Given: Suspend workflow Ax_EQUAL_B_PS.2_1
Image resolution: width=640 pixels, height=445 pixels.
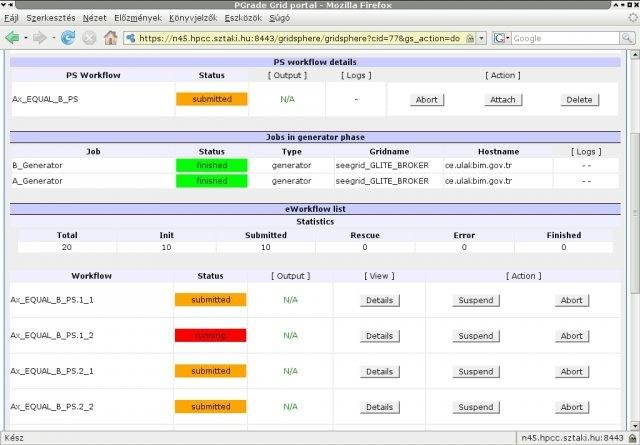Looking at the screenshot, I should [x=476, y=372].
